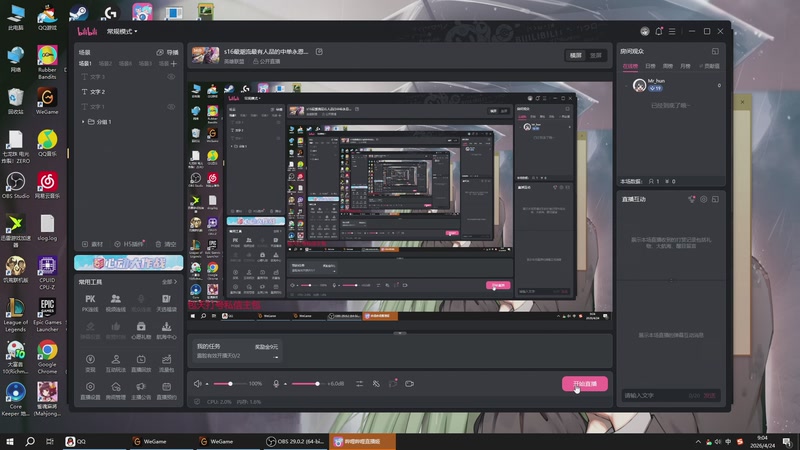Click the edit icon beside stream title
The height and width of the screenshot is (450, 800).
click(x=319, y=52)
